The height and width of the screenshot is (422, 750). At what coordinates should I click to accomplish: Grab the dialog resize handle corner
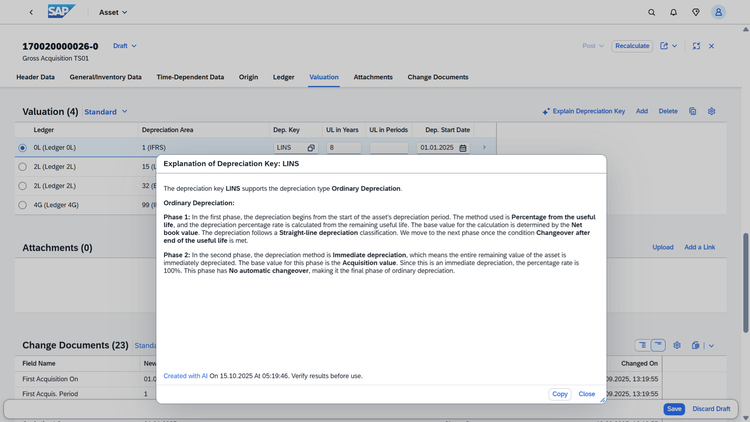(x=602, y=400)
